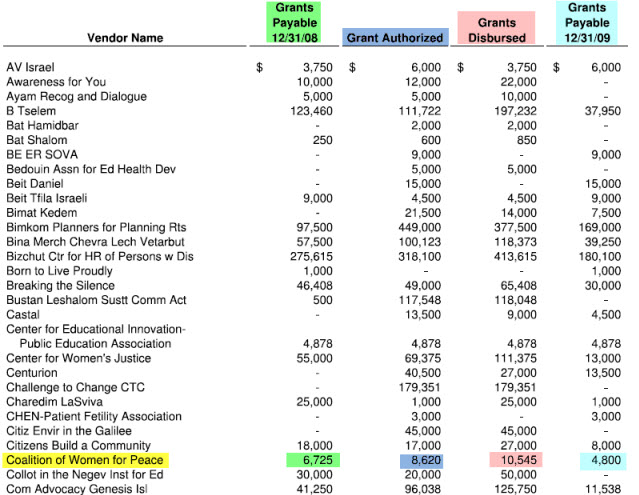Click Bimkom Planners for Planning Rts

coord(96,227)
